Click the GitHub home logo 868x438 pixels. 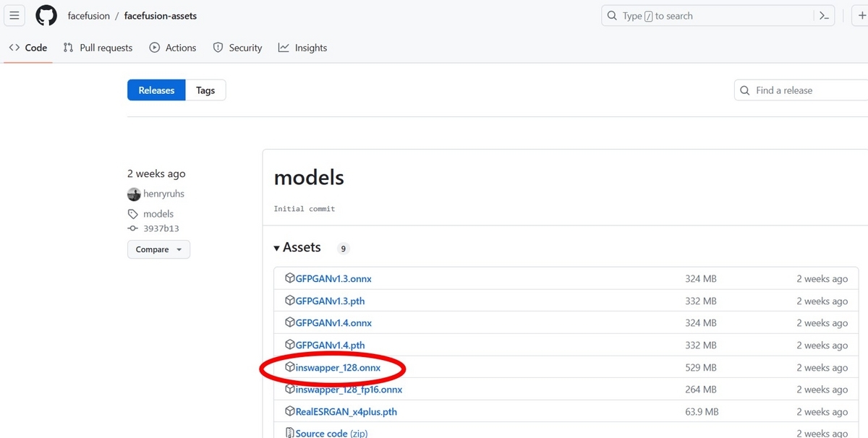point(46,16)
